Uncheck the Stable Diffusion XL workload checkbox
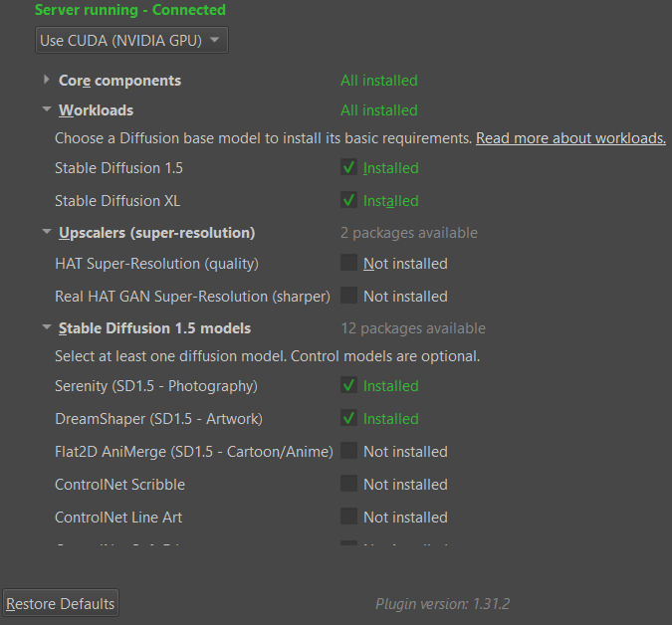Screen dimensions: 672x625 (x=348, y=200)
